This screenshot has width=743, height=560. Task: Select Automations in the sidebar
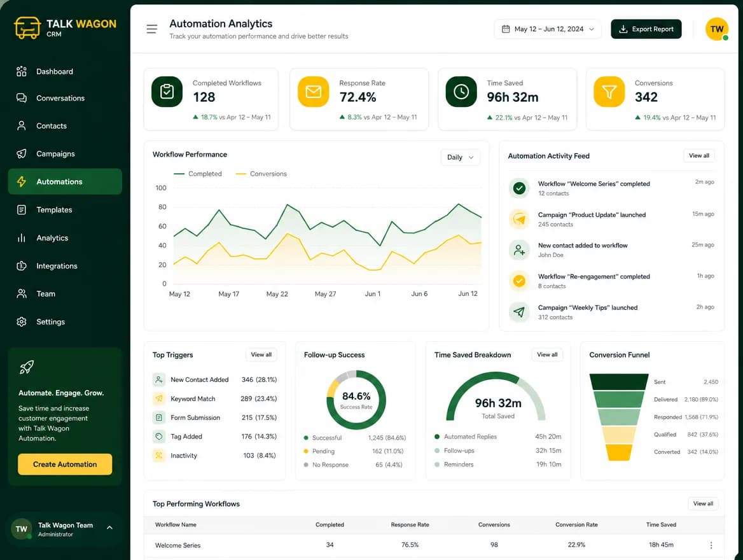pos(65,181)
